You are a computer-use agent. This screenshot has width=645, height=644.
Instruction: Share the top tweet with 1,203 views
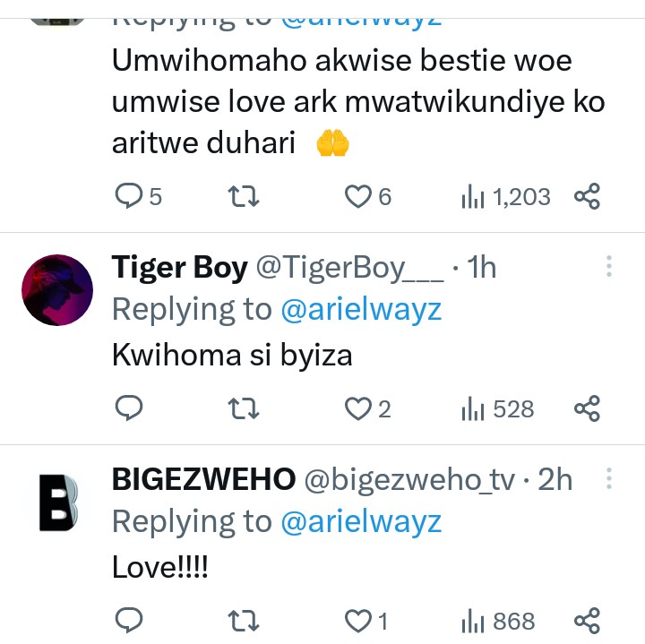point(586,196)
